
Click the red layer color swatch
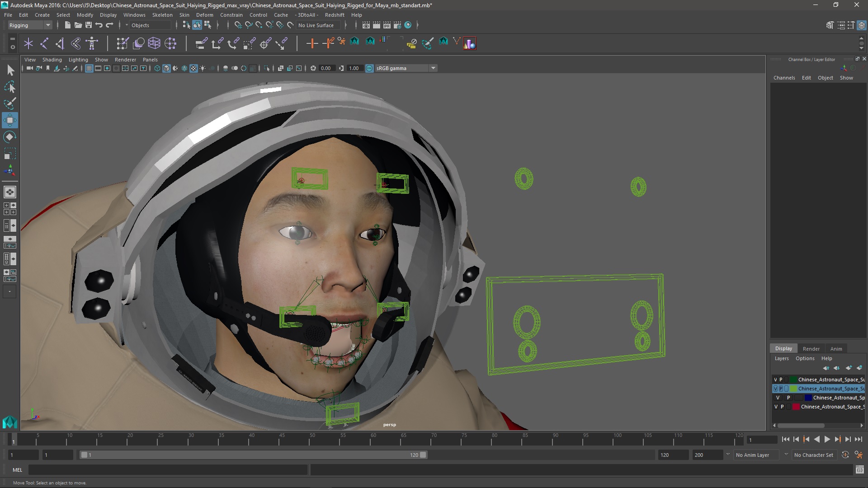[x=796, y=407]
